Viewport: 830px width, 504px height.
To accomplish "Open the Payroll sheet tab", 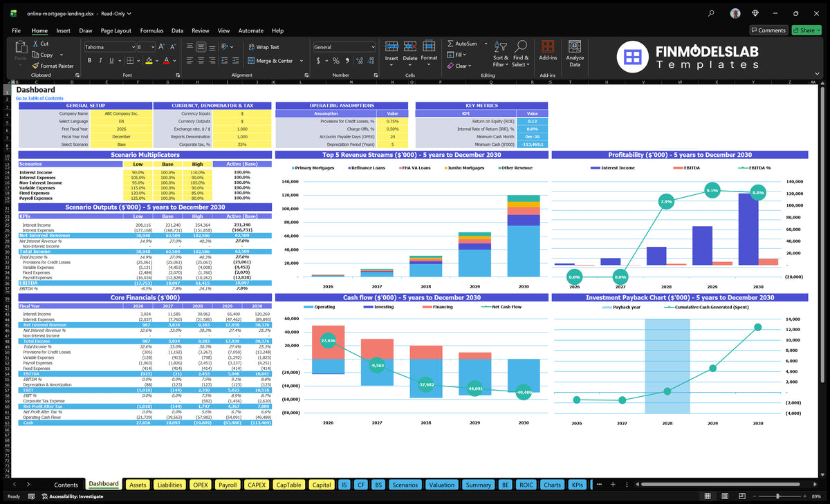I will tap(228, 485).
